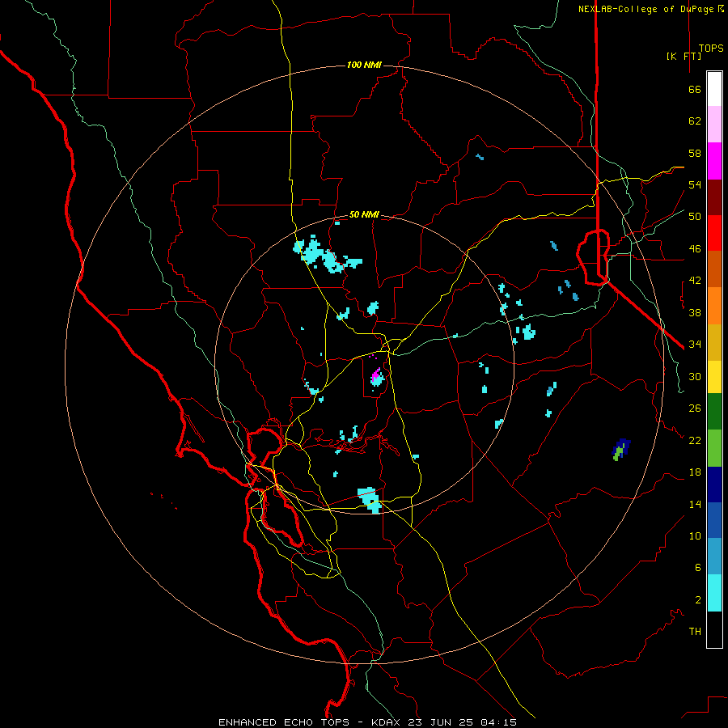
Task: Click the 34 value on the legend
Action: [695, 345]
